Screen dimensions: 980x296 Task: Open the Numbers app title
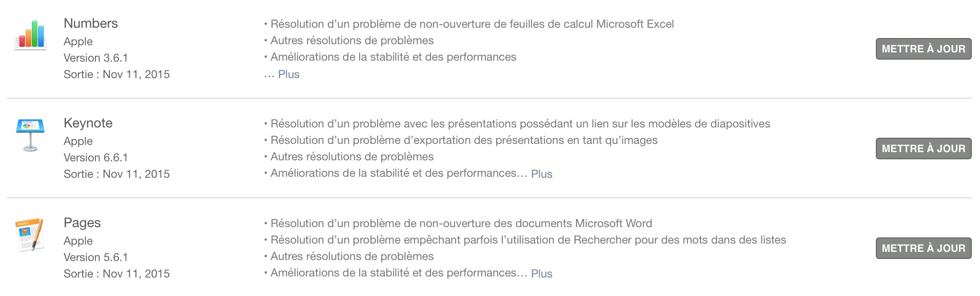[90, 23]
